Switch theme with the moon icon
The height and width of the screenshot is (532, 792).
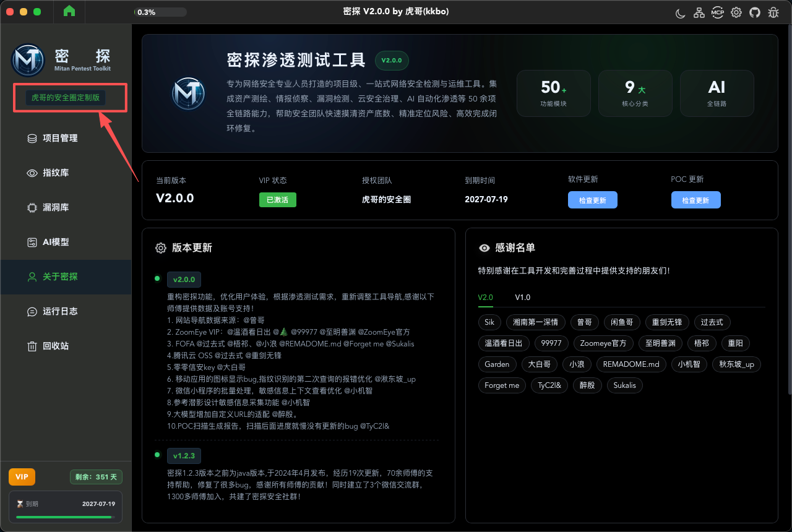pos(681,12)
